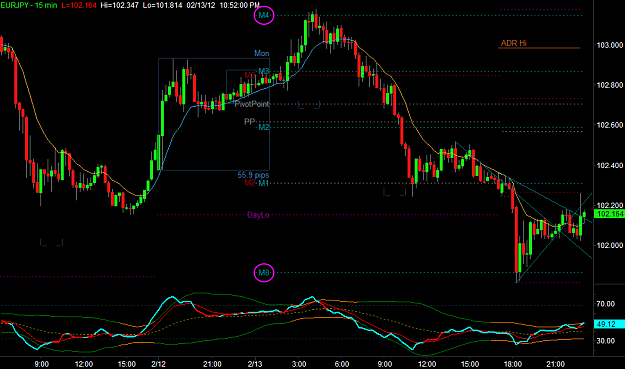Viewport: 625px width, 369px height.
Task: Click the 2/13 date label on time axis
Action: pyautogui.click(x=255, y=364)
